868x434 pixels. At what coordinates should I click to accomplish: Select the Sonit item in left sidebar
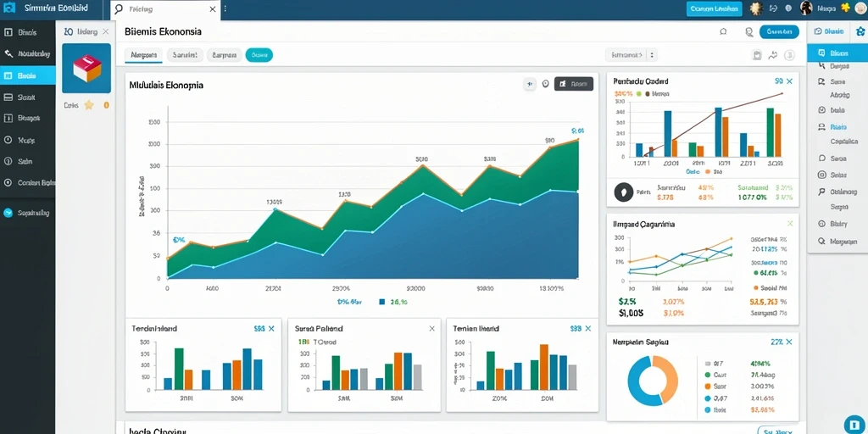pyautogui.click(x=28, y=97)
